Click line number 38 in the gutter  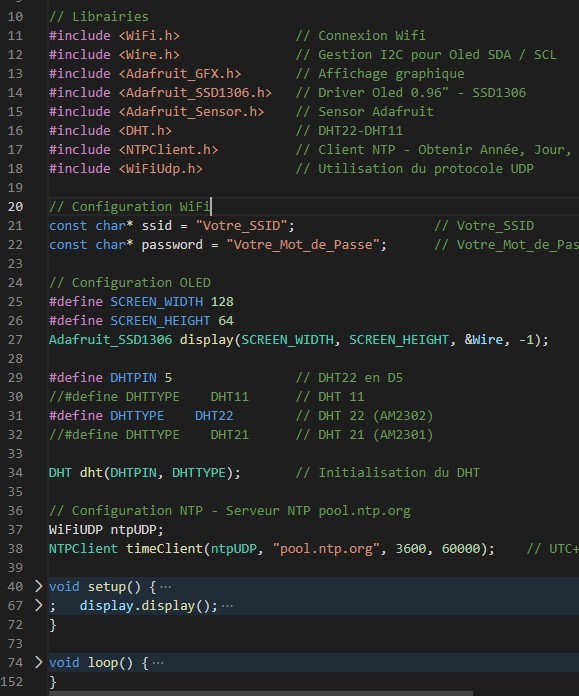pos(15,549)
